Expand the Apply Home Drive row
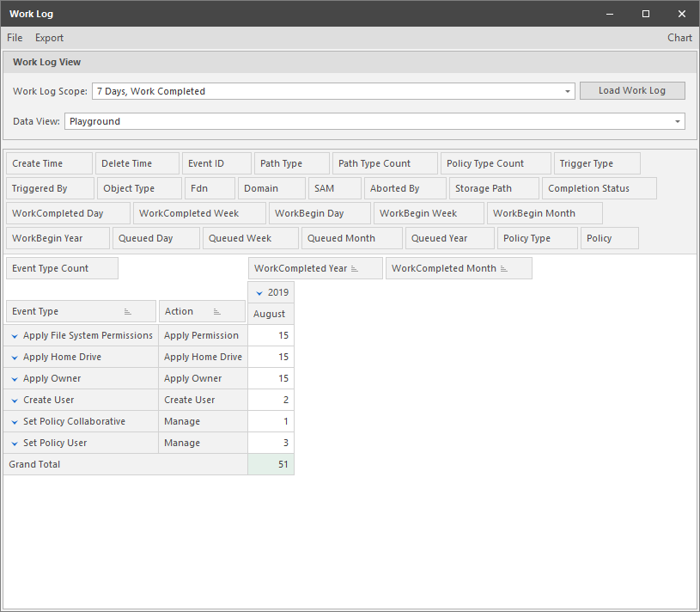This screenshot has height=612, width=700. (x=14, y=357)
